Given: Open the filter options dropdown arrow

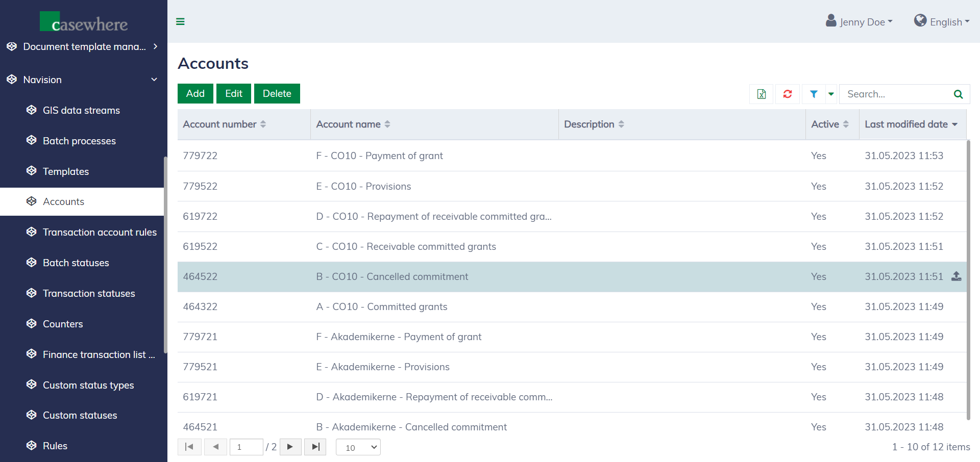Looking at the screenshot, I should [x=831, y=94].
